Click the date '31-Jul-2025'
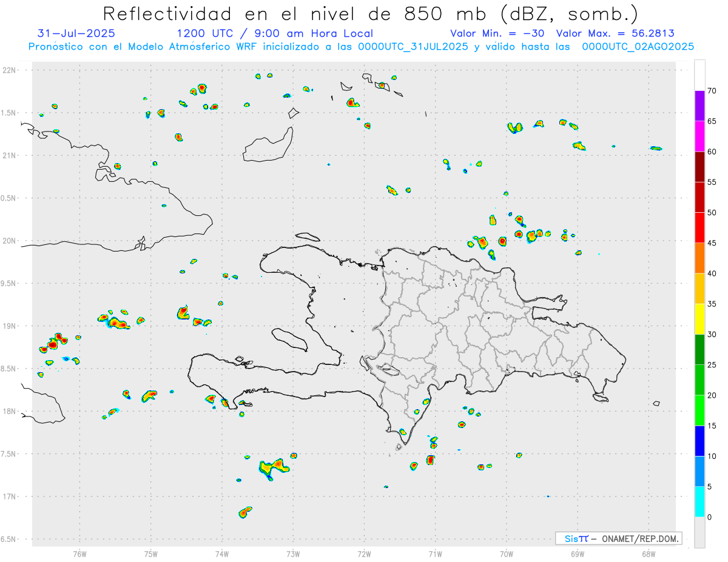Image resolution: width=728 pixels, height=562 pixels. coord(76,33)
